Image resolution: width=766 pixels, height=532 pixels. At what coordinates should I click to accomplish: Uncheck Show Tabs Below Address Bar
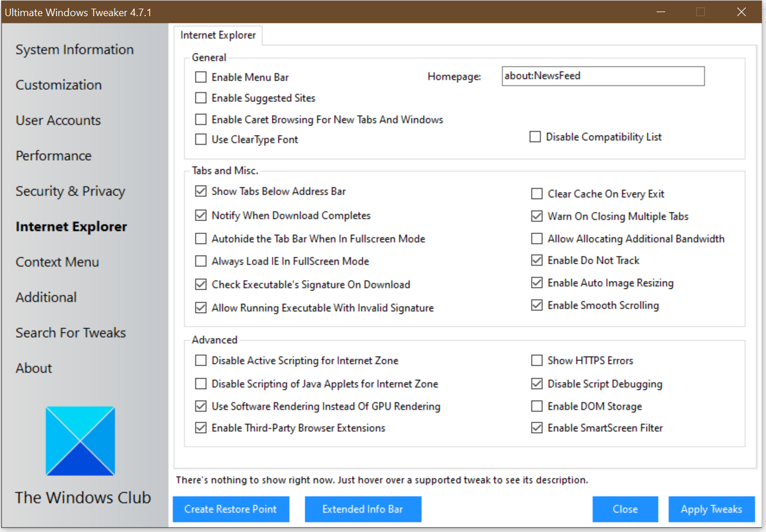coord(201,191)
